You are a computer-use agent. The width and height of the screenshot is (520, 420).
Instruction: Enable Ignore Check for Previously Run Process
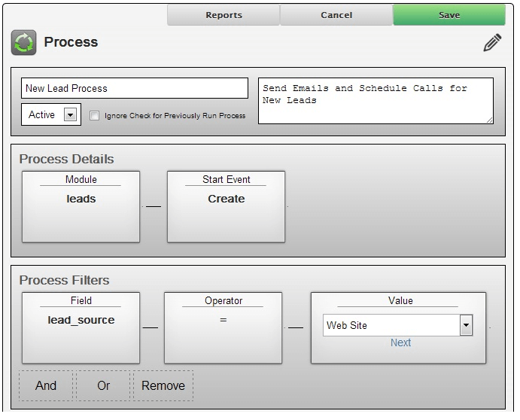(95, 115)
